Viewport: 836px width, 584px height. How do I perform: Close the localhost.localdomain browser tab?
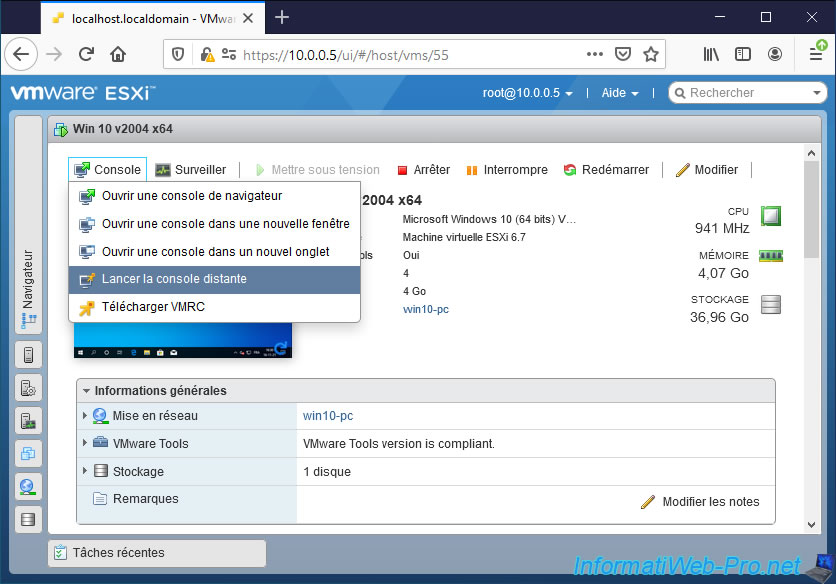248,18
